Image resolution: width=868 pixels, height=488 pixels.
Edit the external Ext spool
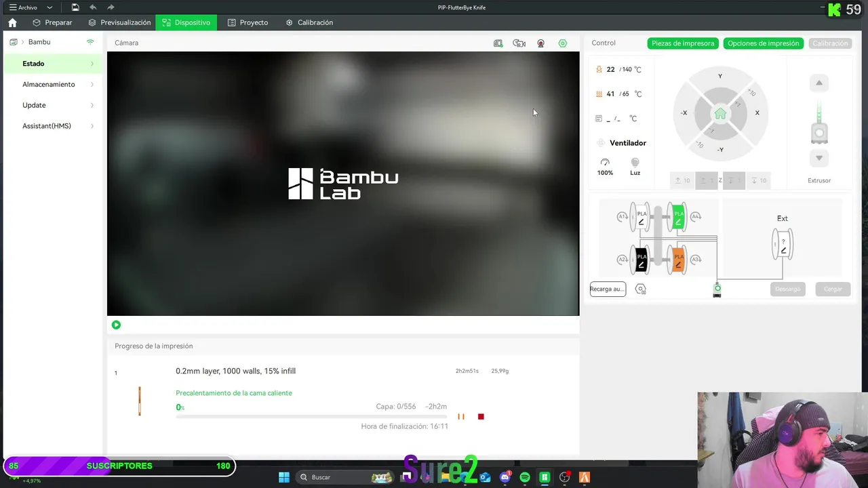click(x=783, y=244)
